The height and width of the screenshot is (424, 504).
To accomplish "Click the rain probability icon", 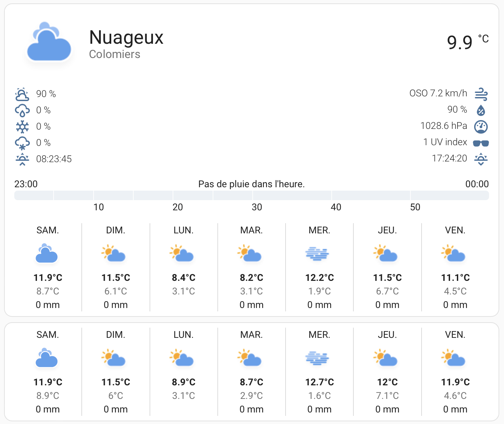I will [22, 110].
